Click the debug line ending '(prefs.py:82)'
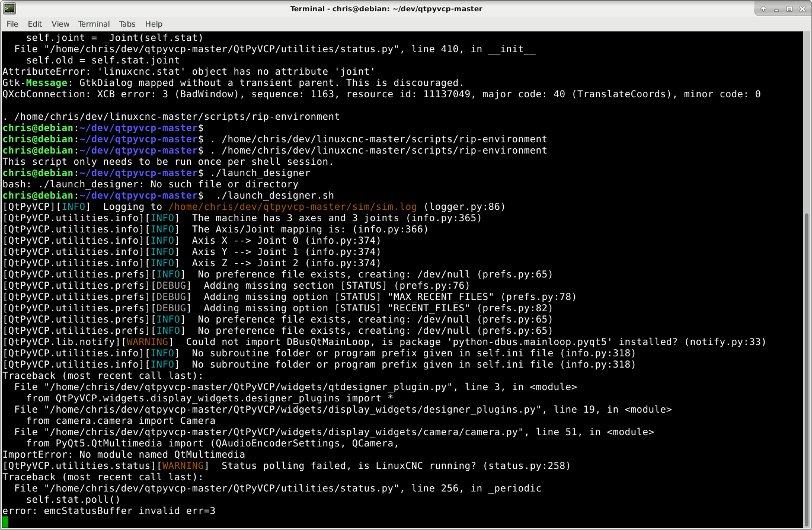812x530 pixels. click(277, 308)
